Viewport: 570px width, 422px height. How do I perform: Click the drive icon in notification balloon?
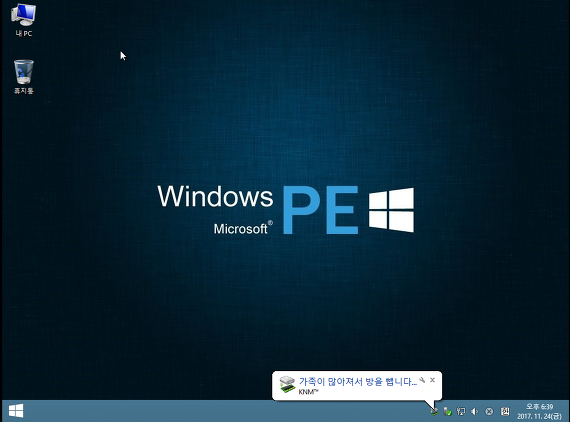[x=287, y=385]
